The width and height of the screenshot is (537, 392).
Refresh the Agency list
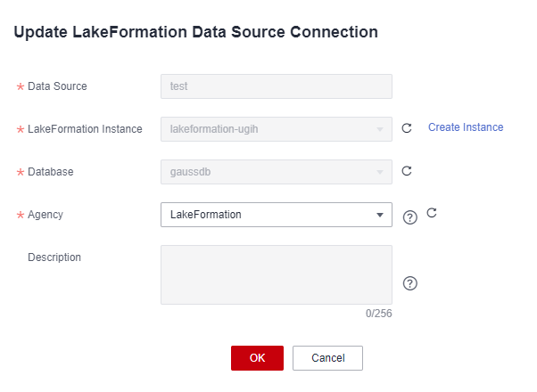tap(432, 213)
